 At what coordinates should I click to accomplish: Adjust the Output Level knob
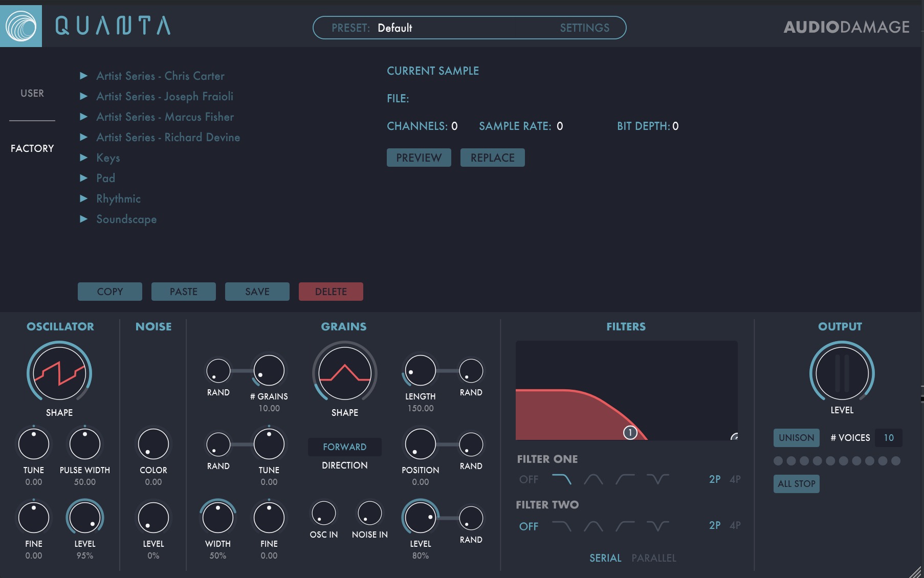[x=841, y=374]
